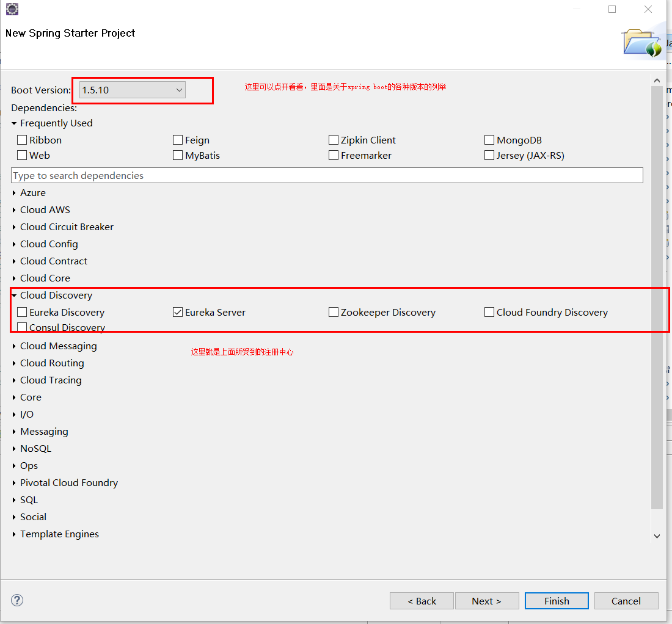Tick the Zipkin Client checkbox
Viewport: 672px width, 624px height.
334,140
